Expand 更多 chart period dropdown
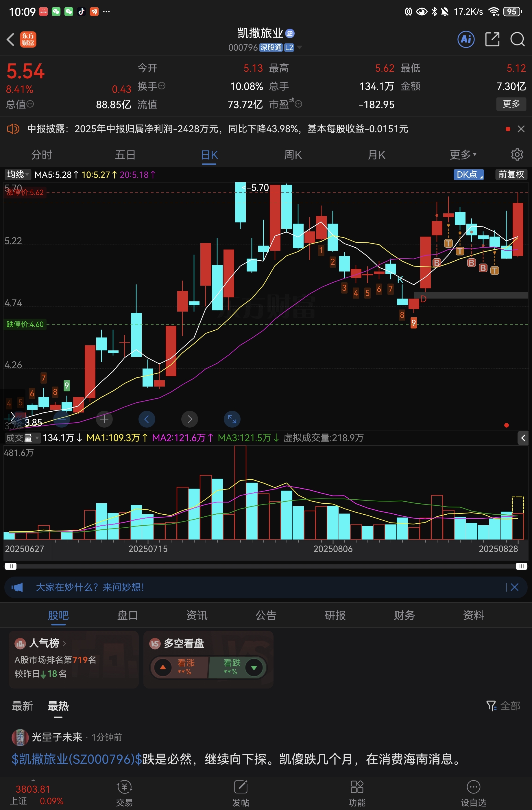This screenshot has height=810, width=532. 463,154
